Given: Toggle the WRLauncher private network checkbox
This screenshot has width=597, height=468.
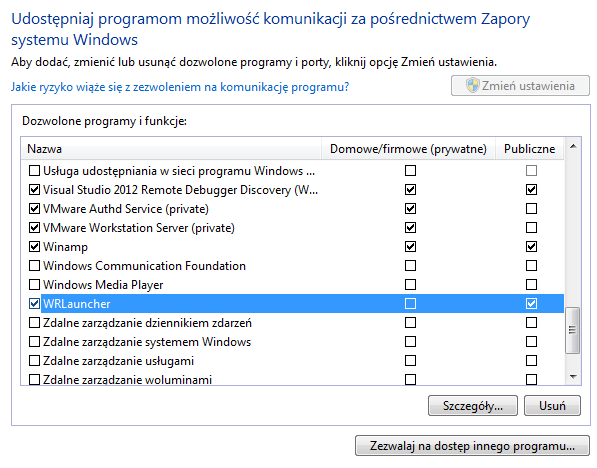Looking at the screenshot, I should (410, 303).
